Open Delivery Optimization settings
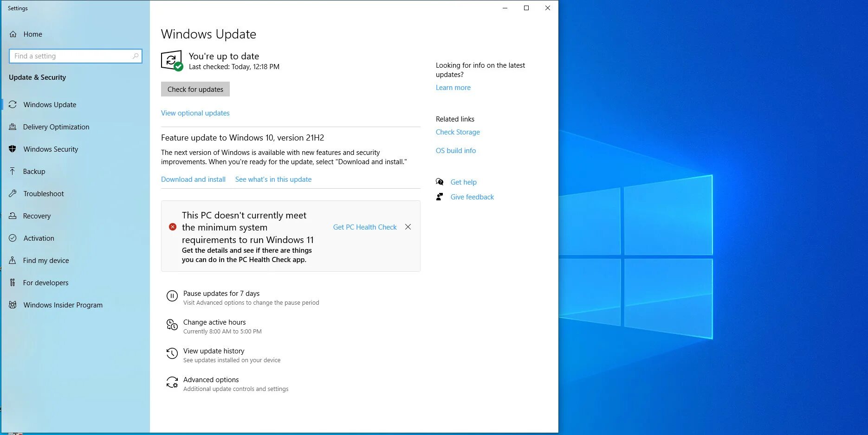The width and height of the screenshot is (868, 435). [x=56, y=127]
